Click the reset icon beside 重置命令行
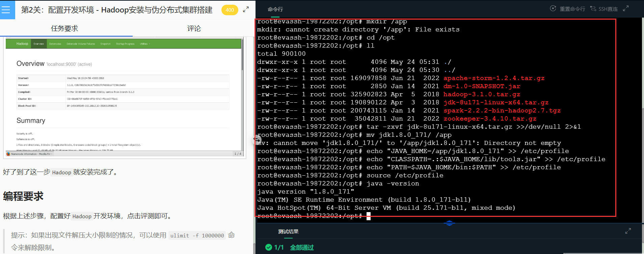The height and width of the screenshot is (254, 644). pos(553,8)
